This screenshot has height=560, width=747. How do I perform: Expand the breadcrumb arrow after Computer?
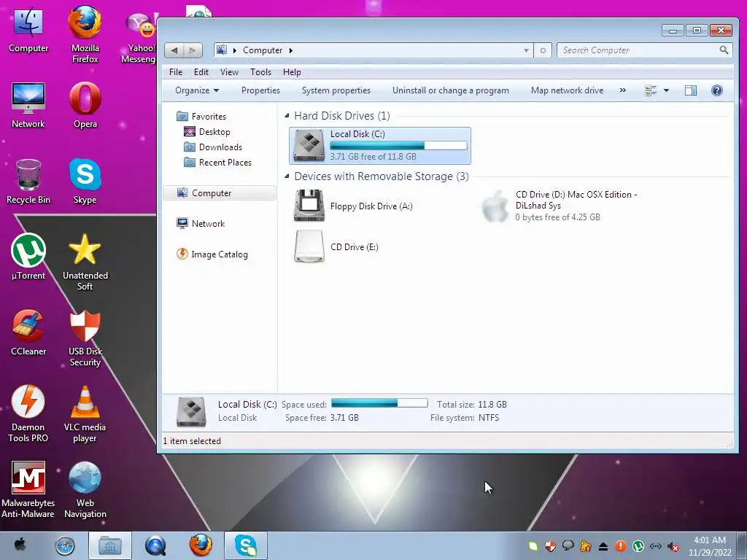[x=290, y=50]
